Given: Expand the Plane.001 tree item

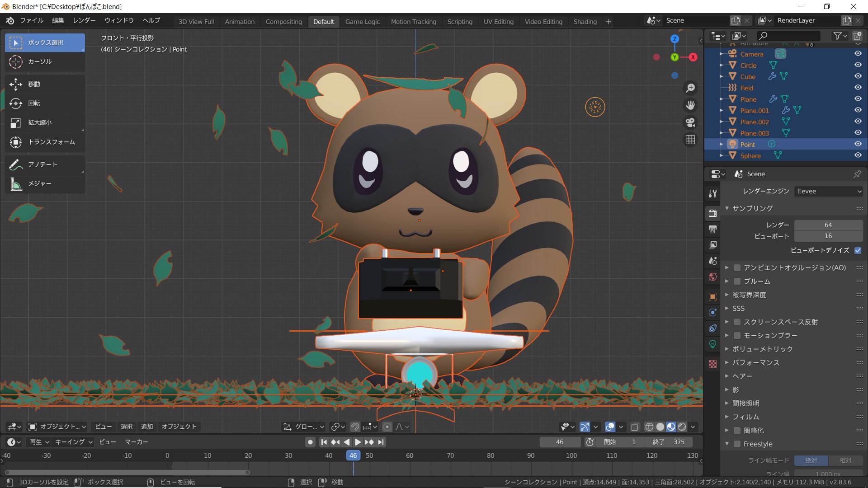Looking at the screenshot, I should point(721,111).
